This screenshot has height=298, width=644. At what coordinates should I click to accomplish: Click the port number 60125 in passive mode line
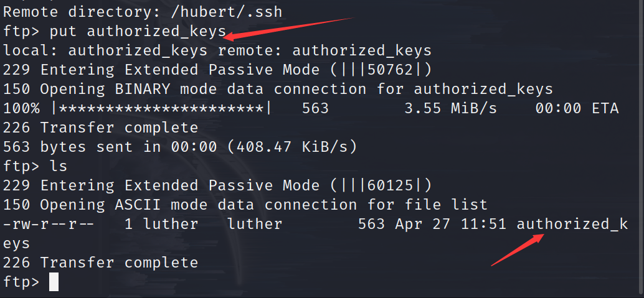click(x=390, y=186)
